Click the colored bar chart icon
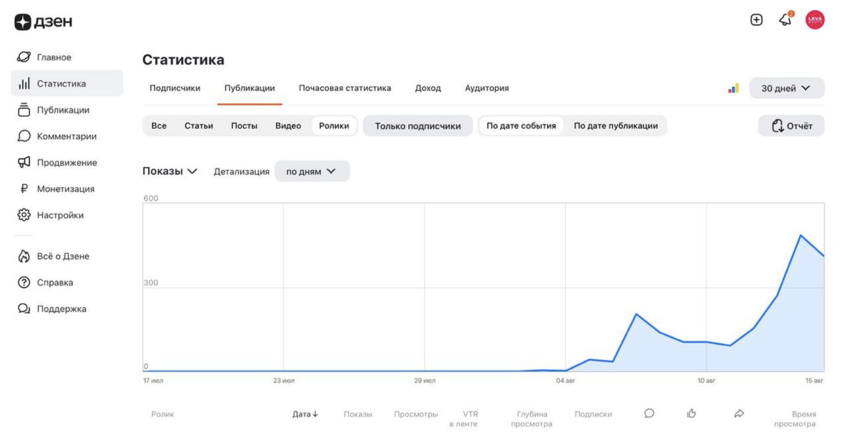This screenshot has width=868, height=437. coord(734,88)
